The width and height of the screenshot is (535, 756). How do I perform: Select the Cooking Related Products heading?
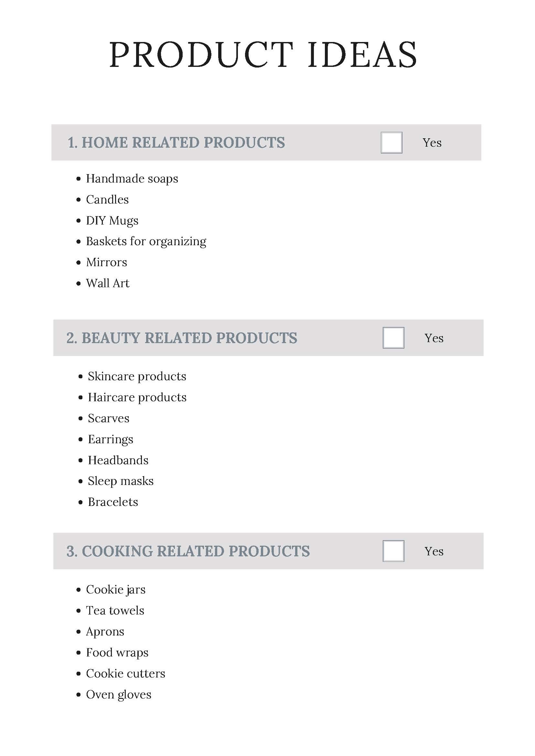click(x=188, y=551)
